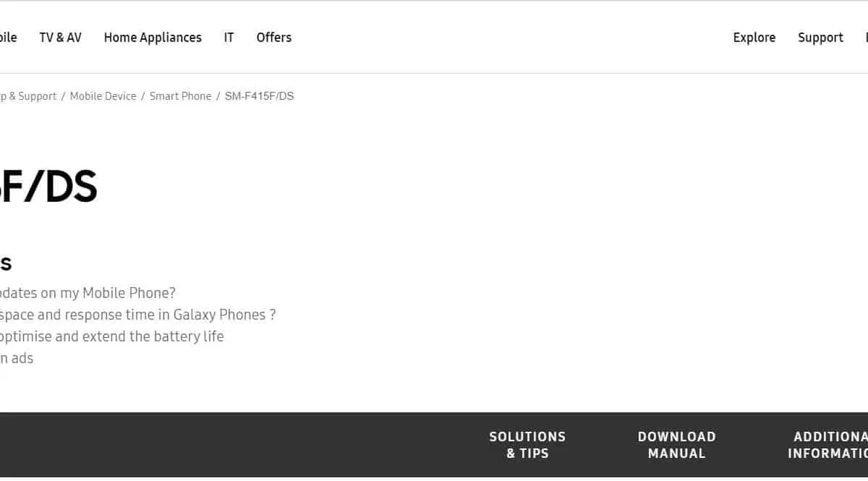Switch to Solutions & Tips tab

tap(527, 445)
